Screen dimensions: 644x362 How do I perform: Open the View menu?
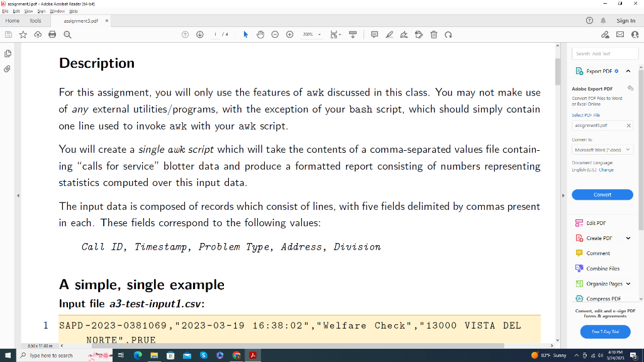tap(28, 11)
